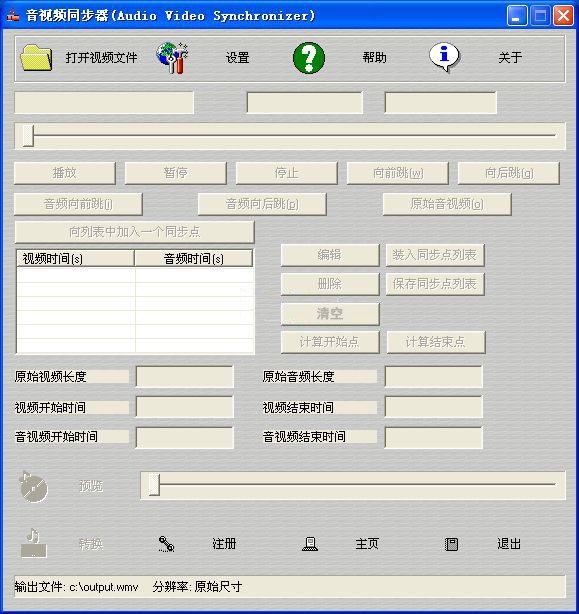Click the computer homepage icon
The image size is (579, 614).
coord(310,544)
